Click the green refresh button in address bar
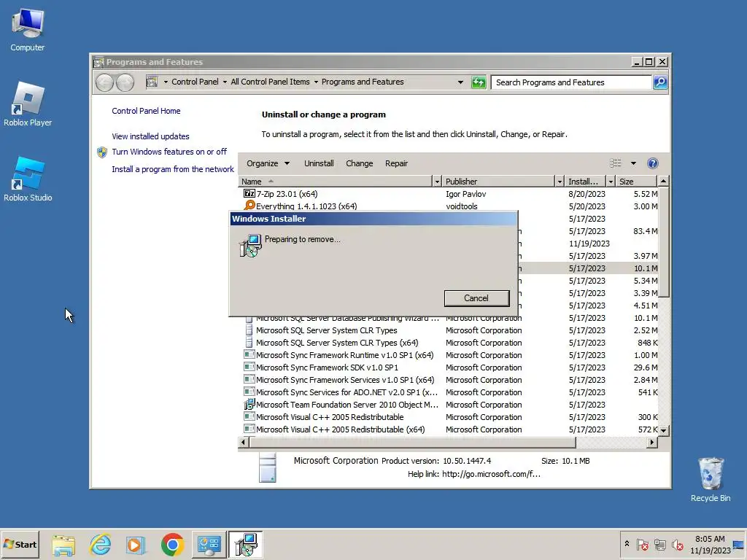747x560 pixels. pyautogui.click(x=479, y=82)
